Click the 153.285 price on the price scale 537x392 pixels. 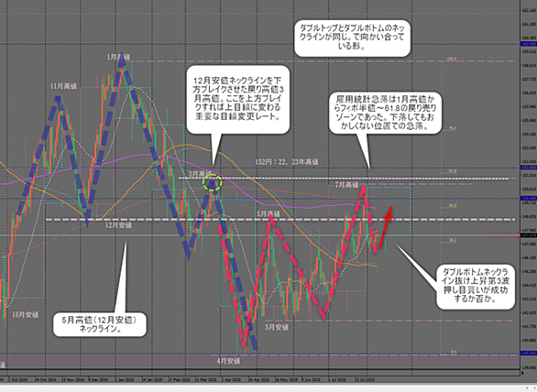coord(529,147)
